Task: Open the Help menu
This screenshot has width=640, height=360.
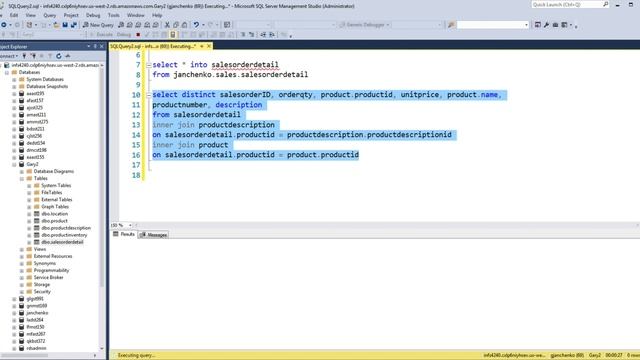Action: tap(157, 15)
